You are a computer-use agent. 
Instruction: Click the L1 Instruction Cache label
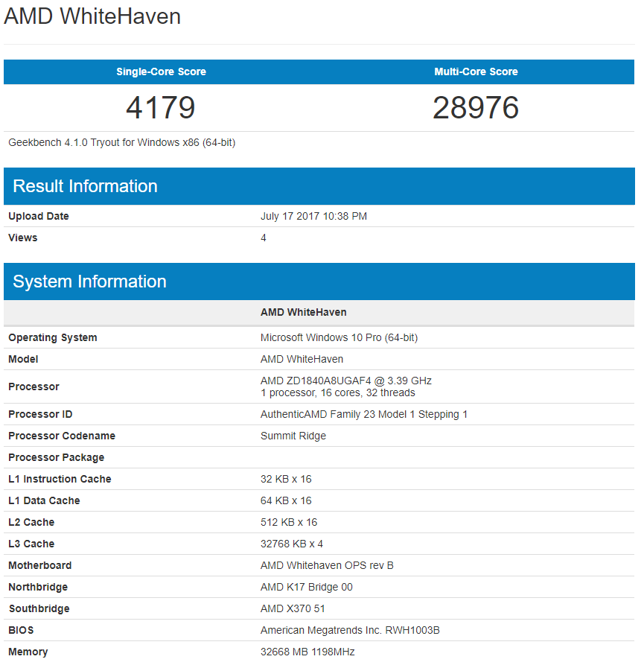coord(60,479)
